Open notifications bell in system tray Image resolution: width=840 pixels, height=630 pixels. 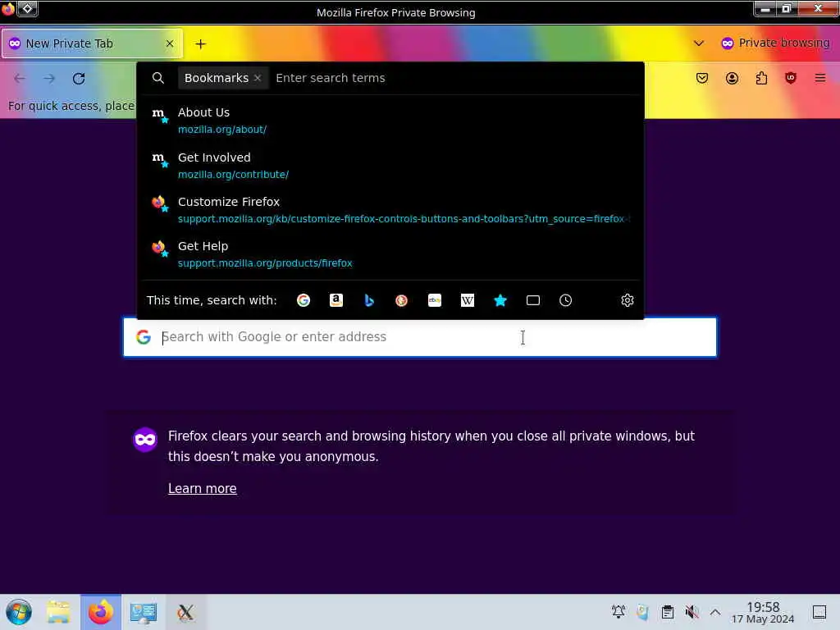[619, 612]
